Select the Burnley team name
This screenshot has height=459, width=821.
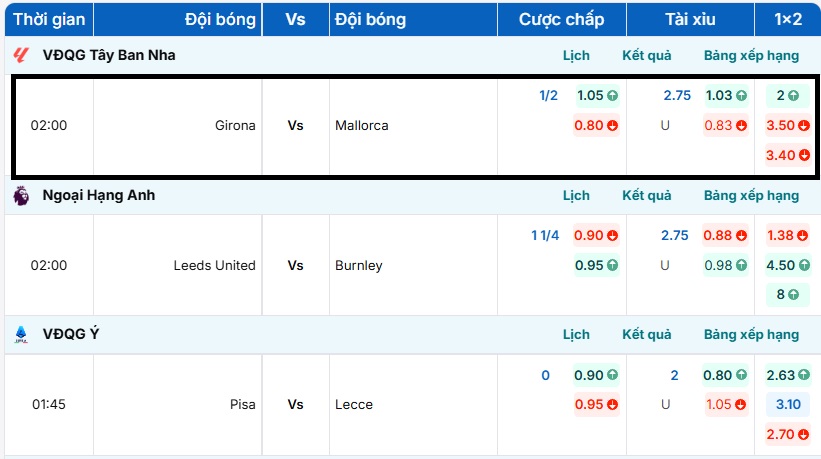tap(356, 266)
